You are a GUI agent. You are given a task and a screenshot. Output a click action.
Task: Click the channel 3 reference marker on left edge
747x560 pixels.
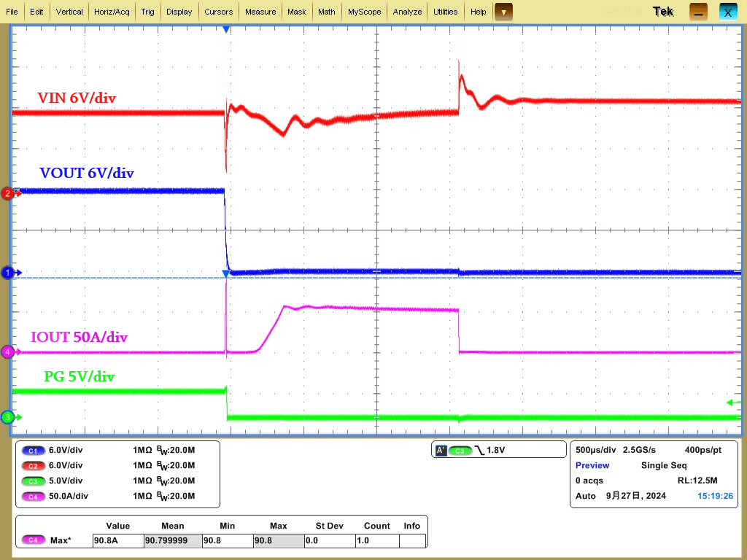tap(8, 417)
